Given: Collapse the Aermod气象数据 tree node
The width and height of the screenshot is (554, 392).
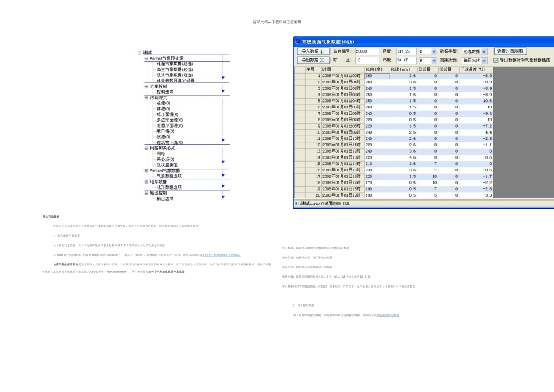Looking at the screenshot, I should point(146,171).
